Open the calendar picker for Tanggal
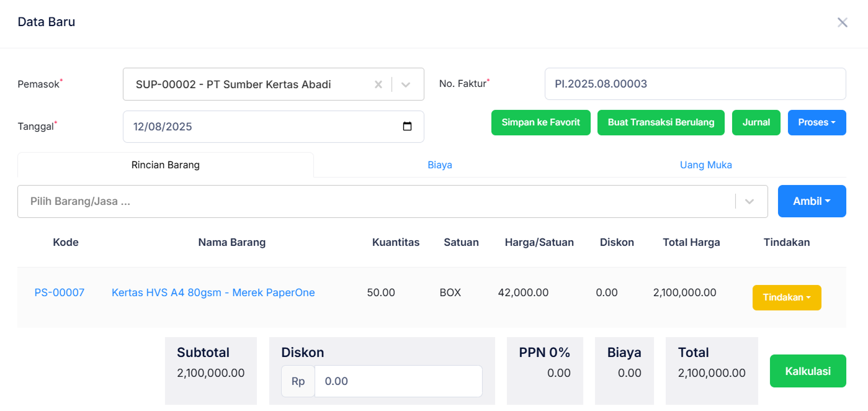The height and width of the screenshot is (411, 868). coord(407,127)
